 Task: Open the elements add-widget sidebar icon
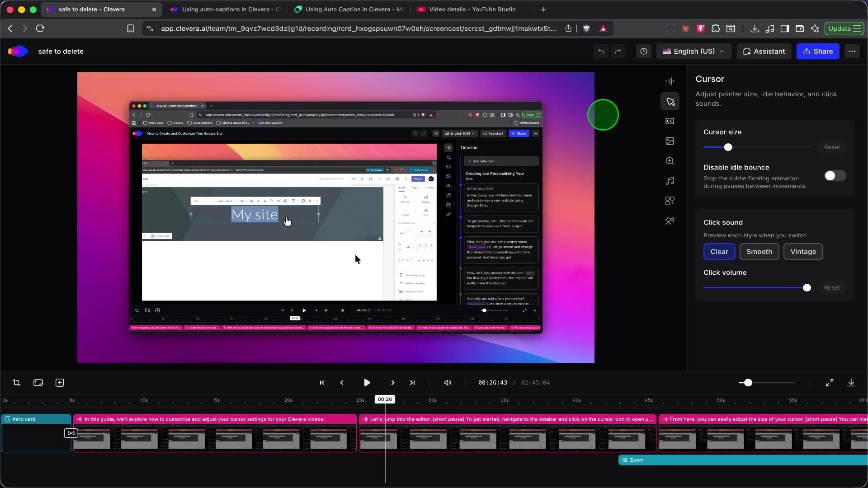click(670, 201)
